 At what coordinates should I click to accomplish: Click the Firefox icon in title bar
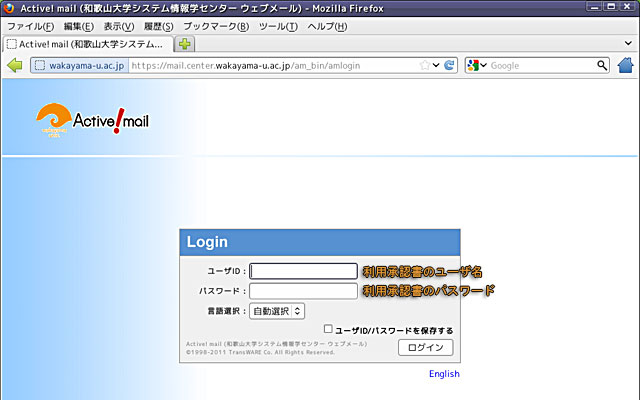point(8,8)
